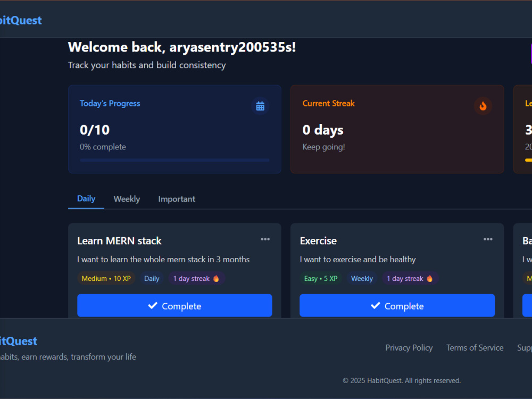The height and width of the screenshot is (399, 532).
Task: Click the Current Streak label
Action: pos(328,104)
